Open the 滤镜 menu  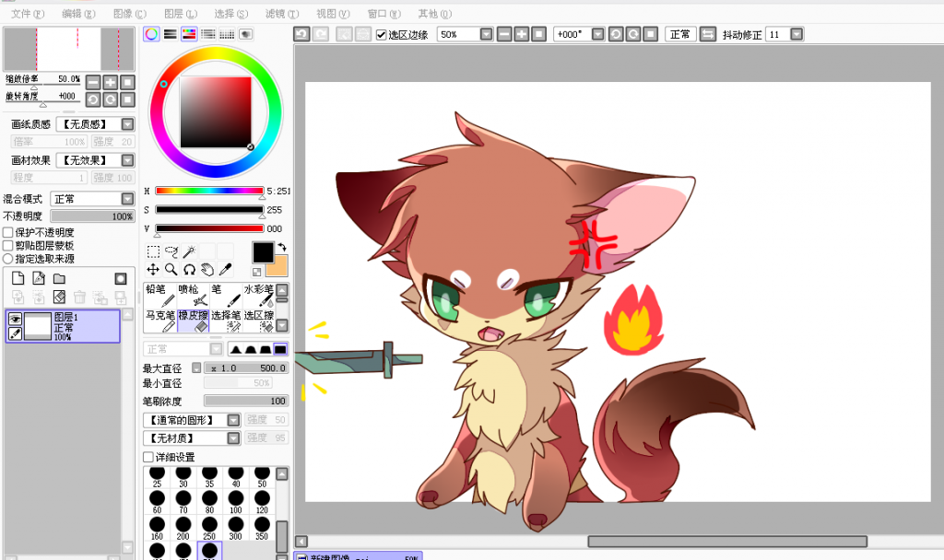(282, 13)
